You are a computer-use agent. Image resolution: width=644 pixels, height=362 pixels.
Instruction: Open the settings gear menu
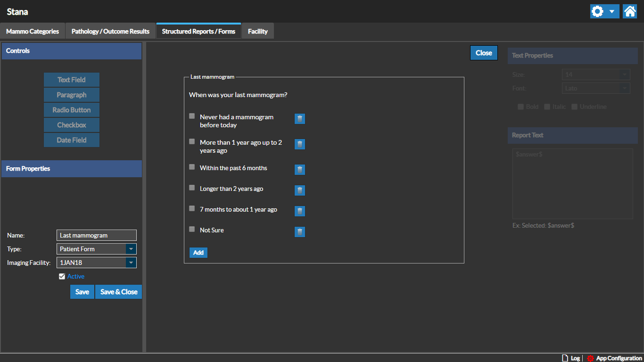click(x=604, y=11)
